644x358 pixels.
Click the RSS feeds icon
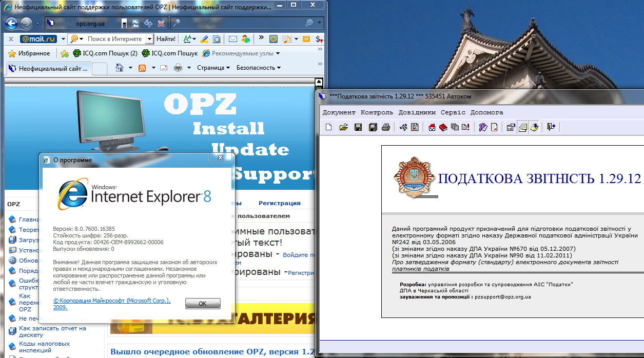coord(142,68)
